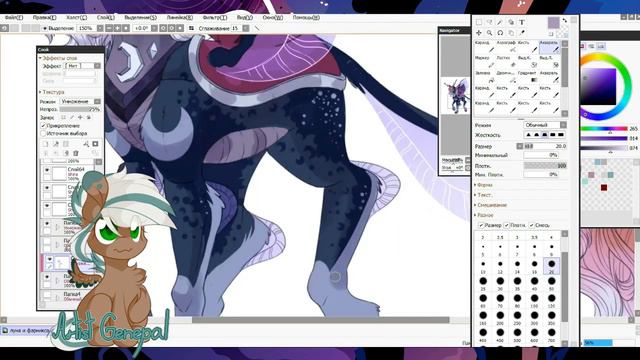Viewport: 640px width, 360px height.
Task: Click zoom in plus button in toolbar
Action: click(x=118, y=28)
